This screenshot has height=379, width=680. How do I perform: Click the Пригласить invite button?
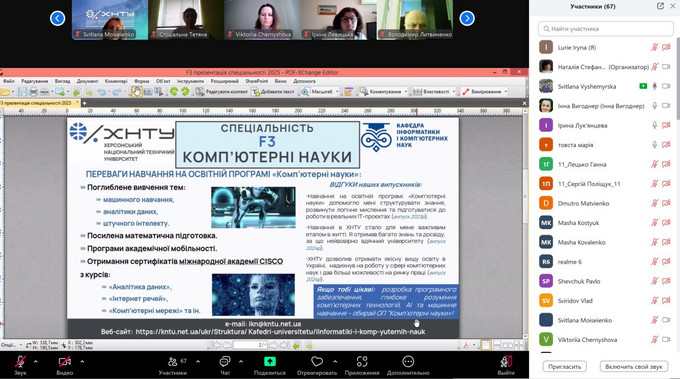click(565, 366)
